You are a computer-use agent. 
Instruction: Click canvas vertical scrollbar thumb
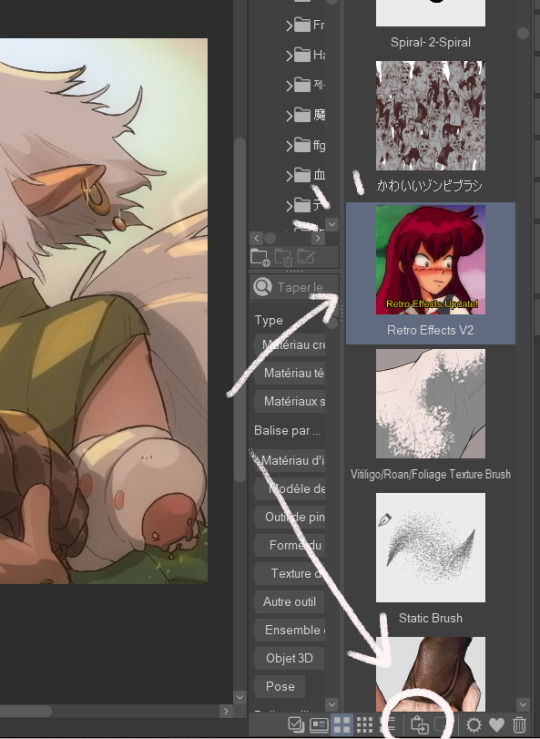[240, 310]
